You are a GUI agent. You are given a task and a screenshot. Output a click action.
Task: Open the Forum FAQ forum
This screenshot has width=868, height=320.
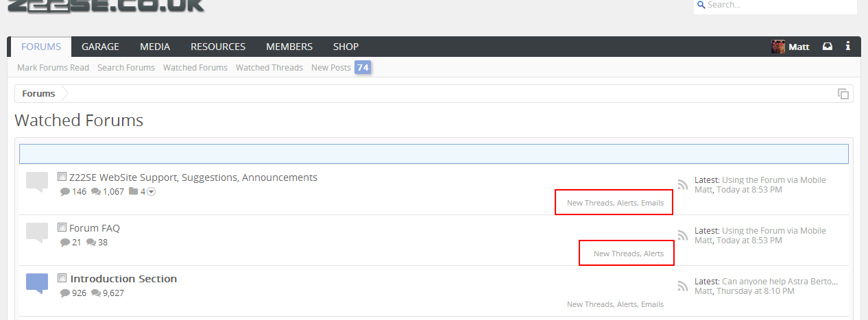(95, 228)
